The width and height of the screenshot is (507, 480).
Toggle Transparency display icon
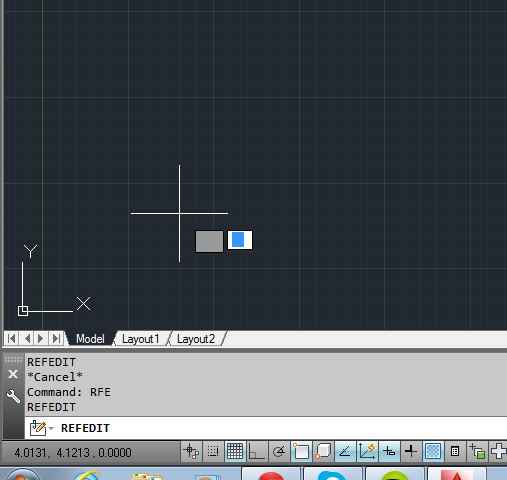(x=433, y=452)
